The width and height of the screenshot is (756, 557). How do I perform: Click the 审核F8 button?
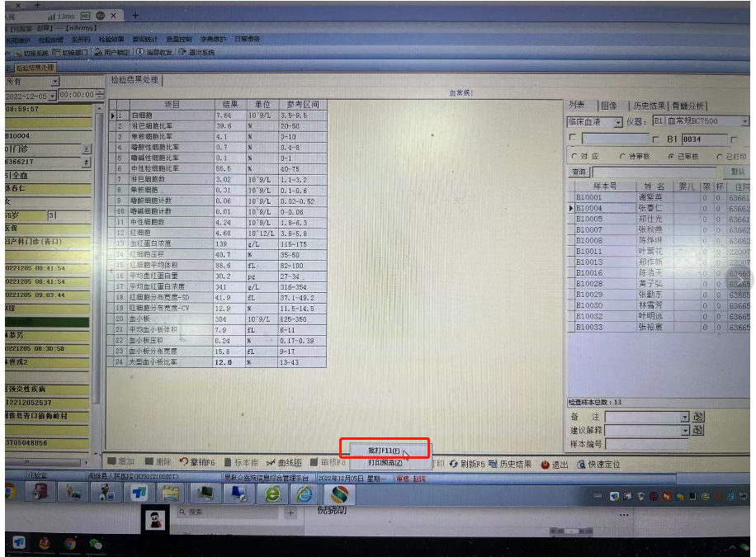[328, 462]
